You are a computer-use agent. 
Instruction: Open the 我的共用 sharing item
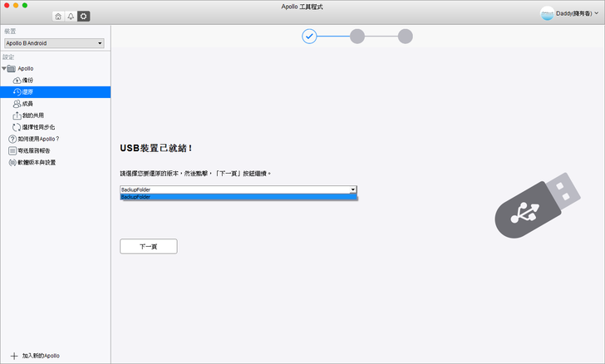(x=55, y=116)
